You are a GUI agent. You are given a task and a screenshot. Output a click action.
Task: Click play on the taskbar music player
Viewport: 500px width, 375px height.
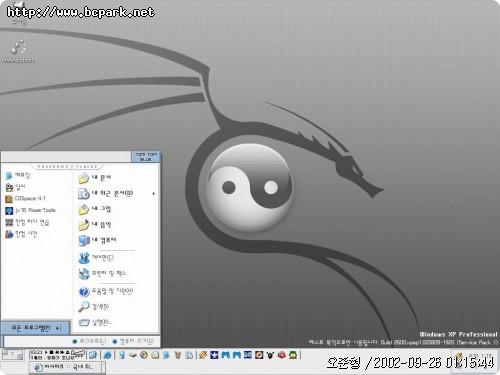point(46,352)
